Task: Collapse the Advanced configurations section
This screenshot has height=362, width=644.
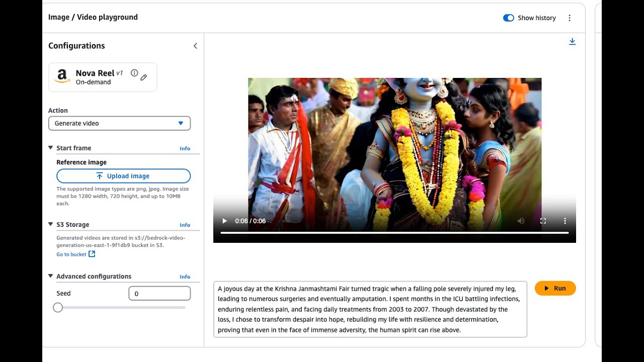Action: pyautogui.click(x=51, y=276)
